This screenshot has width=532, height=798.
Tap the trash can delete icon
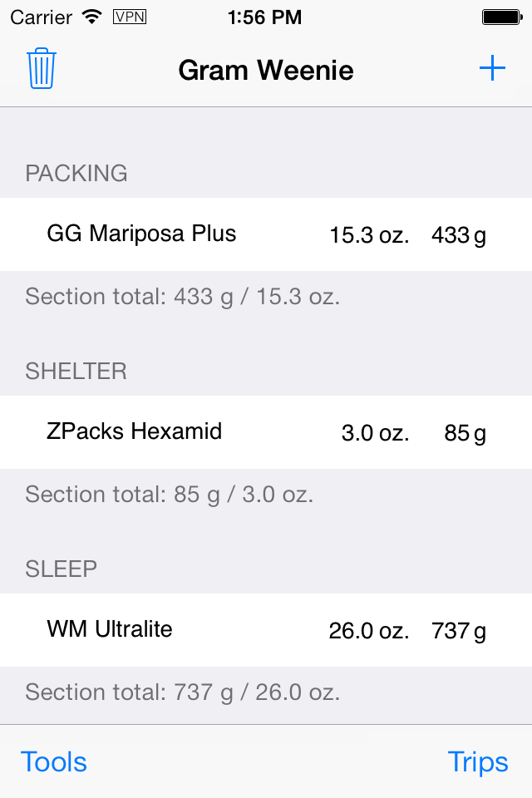pos(42,69)
